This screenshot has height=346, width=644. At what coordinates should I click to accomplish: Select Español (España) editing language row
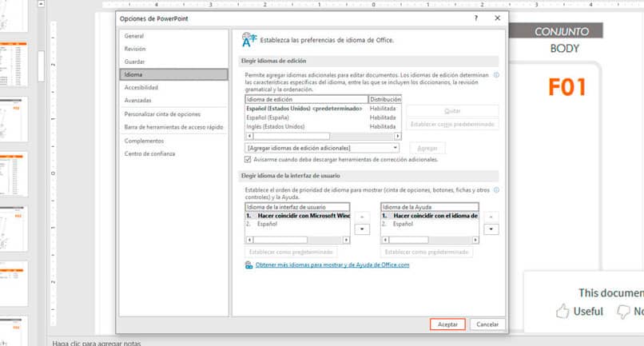click(323, 117)
